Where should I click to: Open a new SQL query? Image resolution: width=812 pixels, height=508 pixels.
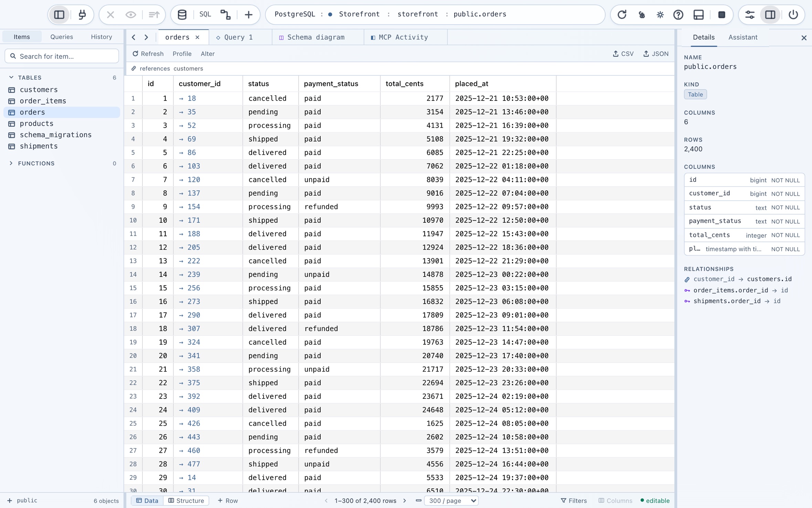click(205, 14)
